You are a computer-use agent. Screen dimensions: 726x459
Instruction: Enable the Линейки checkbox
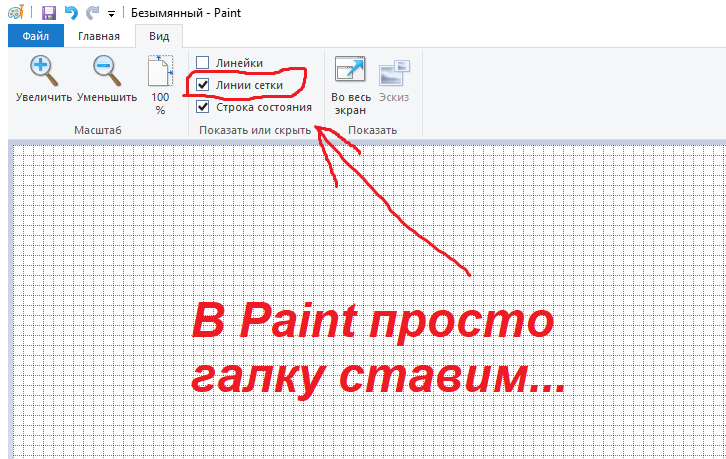pyautogui.click(x=202, y=63)
